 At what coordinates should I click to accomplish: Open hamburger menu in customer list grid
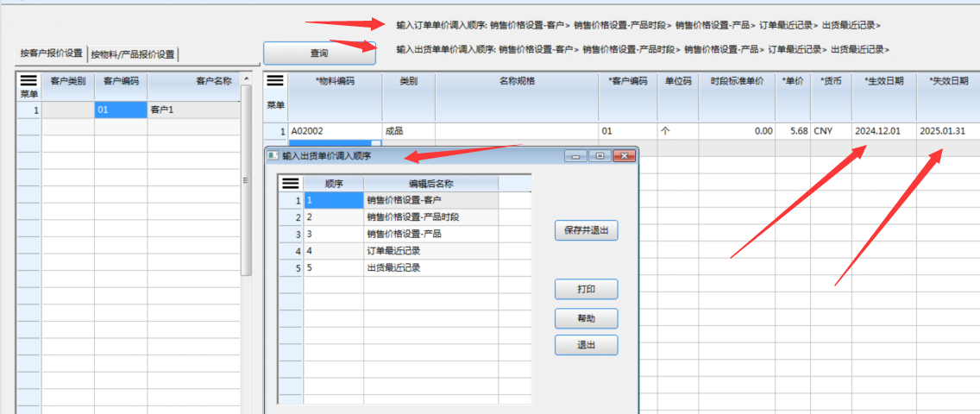pos(28,80)
